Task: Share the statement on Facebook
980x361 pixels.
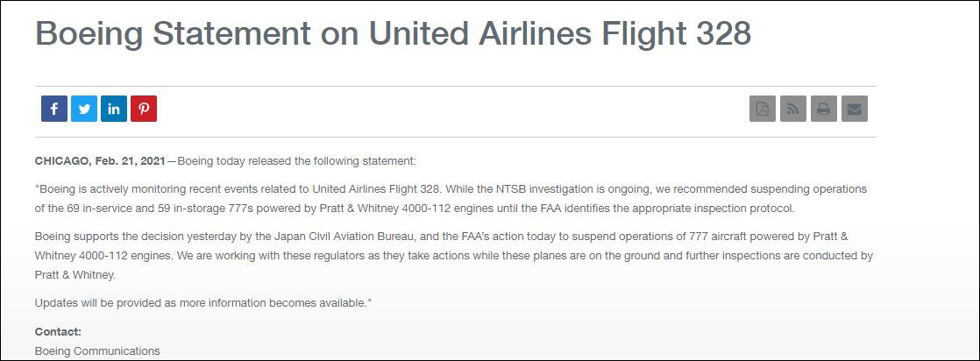Action: [54, 109]
